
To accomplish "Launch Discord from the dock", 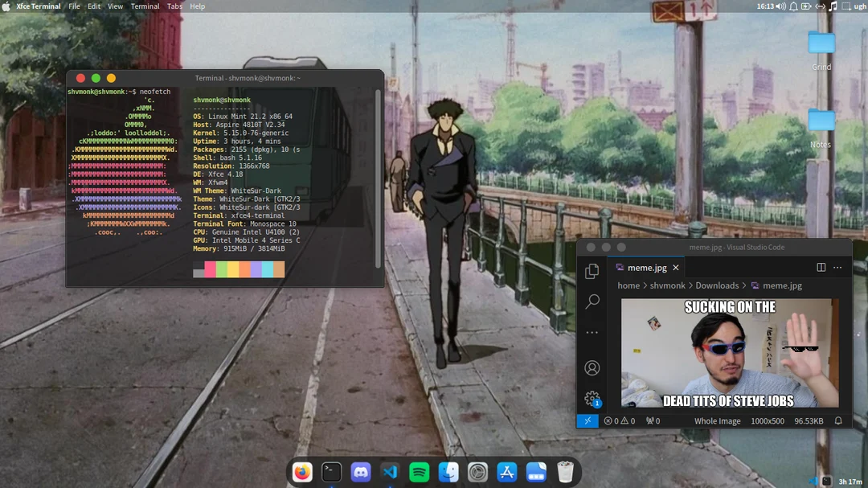I will (x=360, y=472).
